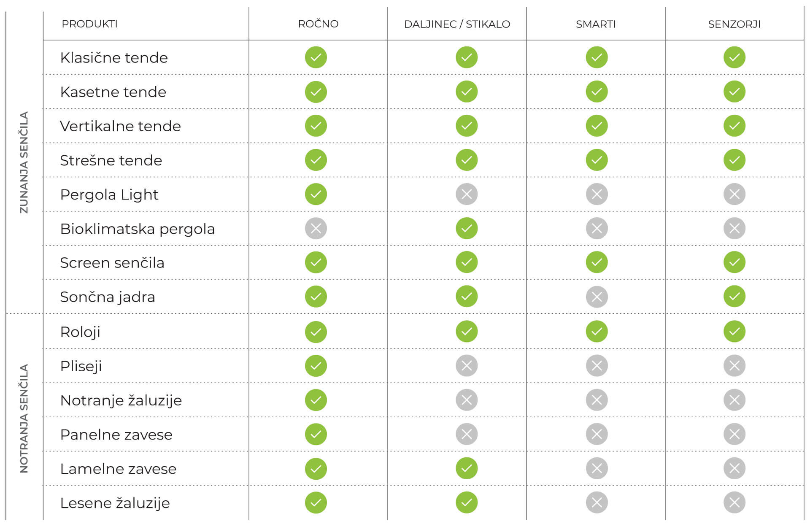Click the ZUNANJA SENČILA vertical category label
810x532 pixels.
click(x=24, y=162)
